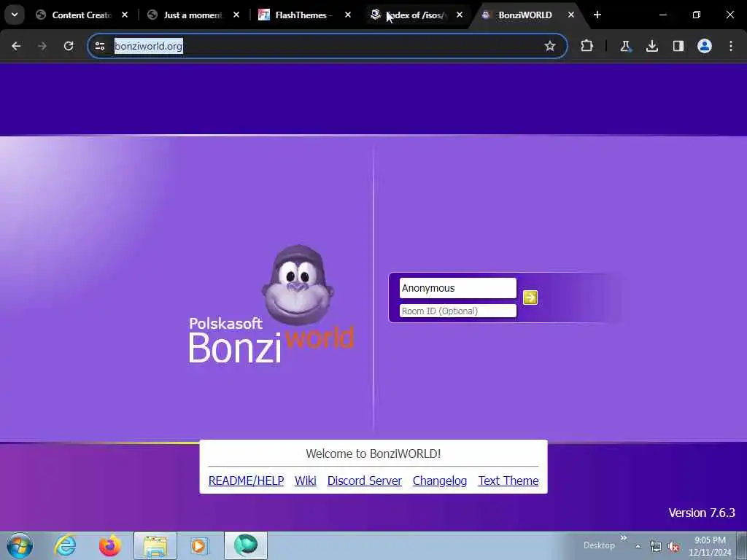View site information icon in address bar
Viewport: 747px width, 560px height.
(99, 46)
